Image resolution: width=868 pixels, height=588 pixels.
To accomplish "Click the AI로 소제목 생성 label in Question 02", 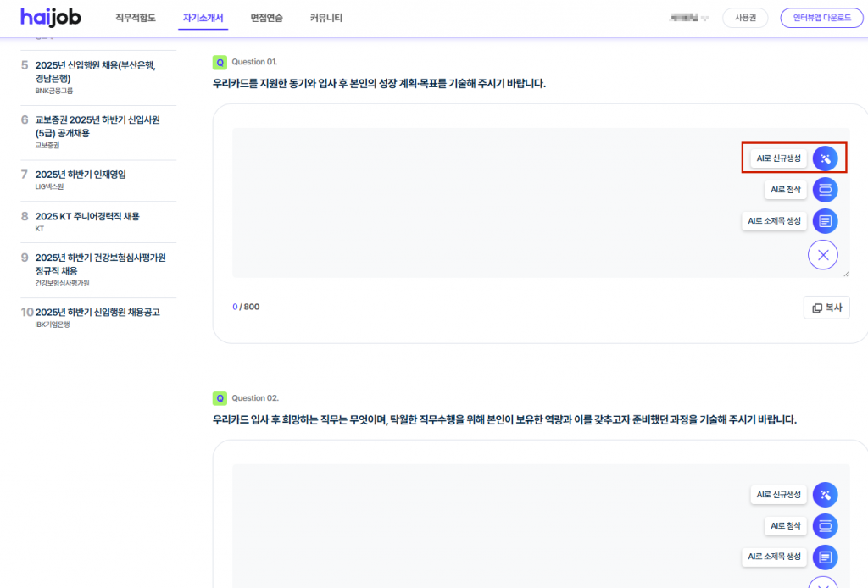I will click(x=774, y=557).
